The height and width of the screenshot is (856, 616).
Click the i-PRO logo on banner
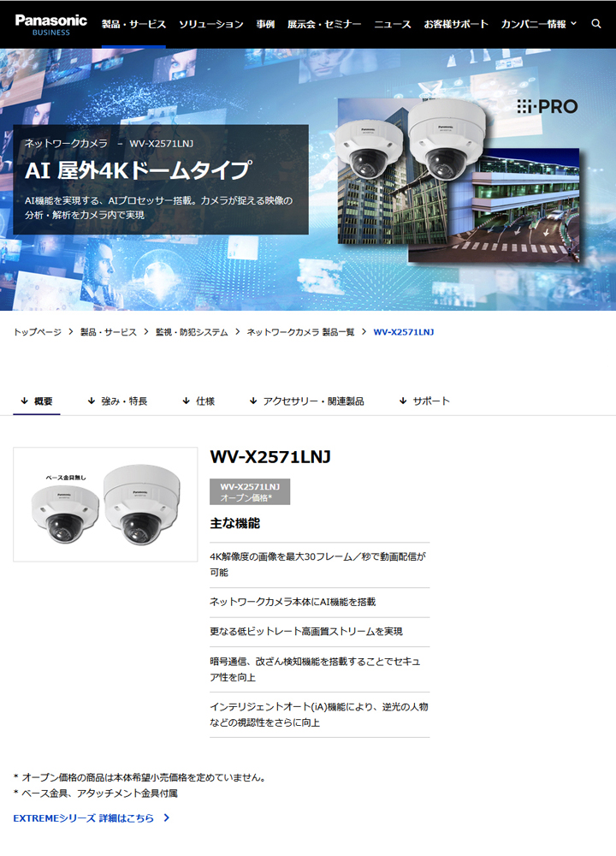click(548, 106)
